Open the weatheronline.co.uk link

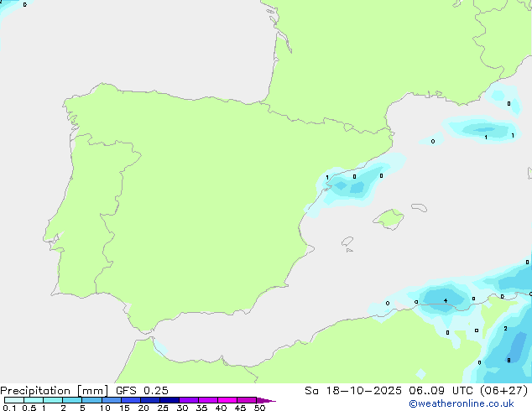(x=462, y=403)
